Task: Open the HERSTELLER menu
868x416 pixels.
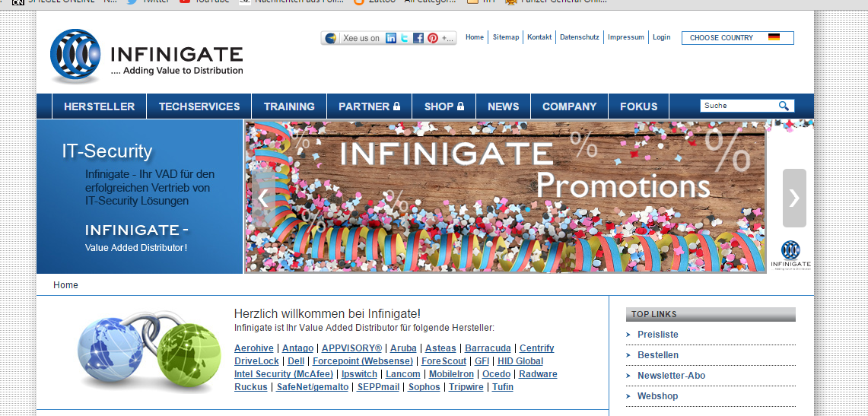Action: click(x=99, y=106)
